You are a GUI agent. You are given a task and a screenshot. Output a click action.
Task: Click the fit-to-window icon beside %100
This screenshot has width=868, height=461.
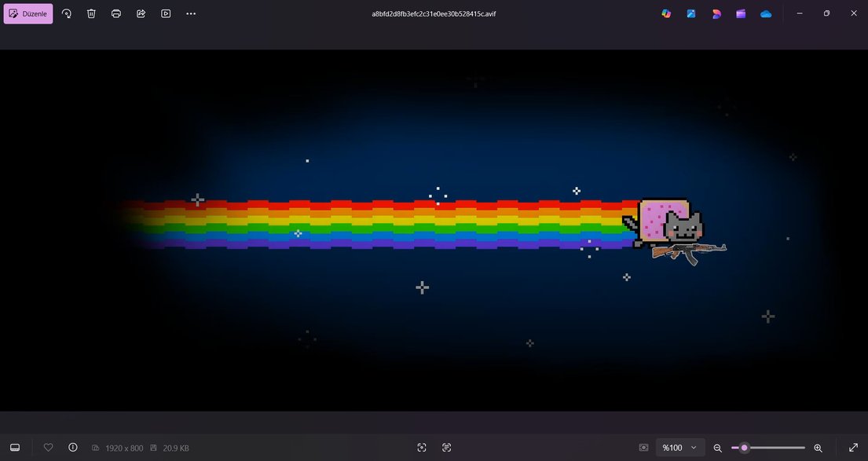[x=643, y=448]
